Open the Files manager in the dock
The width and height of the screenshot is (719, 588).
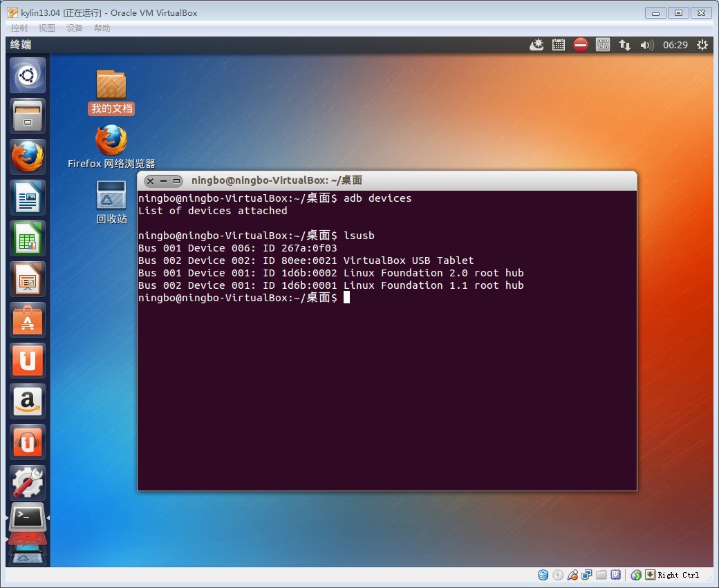point(28,116)
